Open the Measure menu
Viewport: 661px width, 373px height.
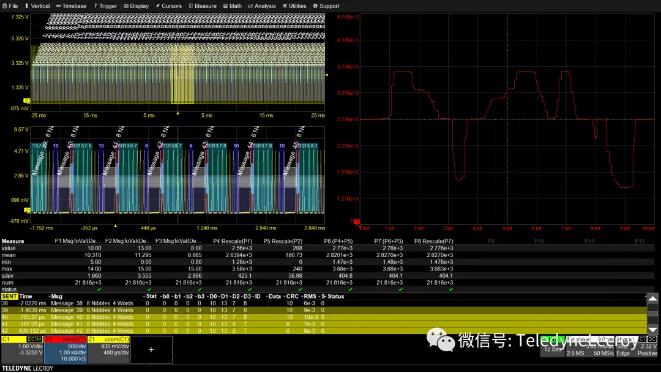click(x=202, y=6)
